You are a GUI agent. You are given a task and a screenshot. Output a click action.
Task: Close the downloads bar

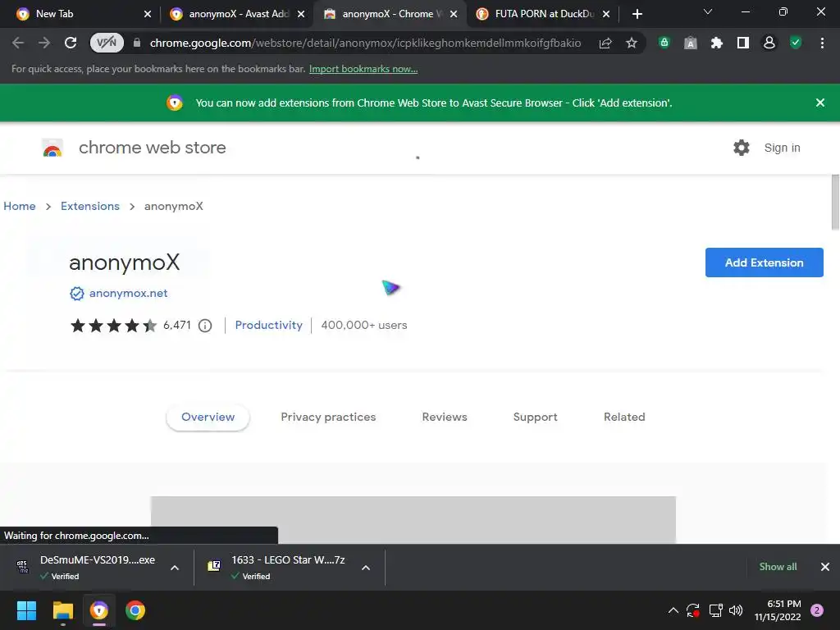tap(825, 567)
